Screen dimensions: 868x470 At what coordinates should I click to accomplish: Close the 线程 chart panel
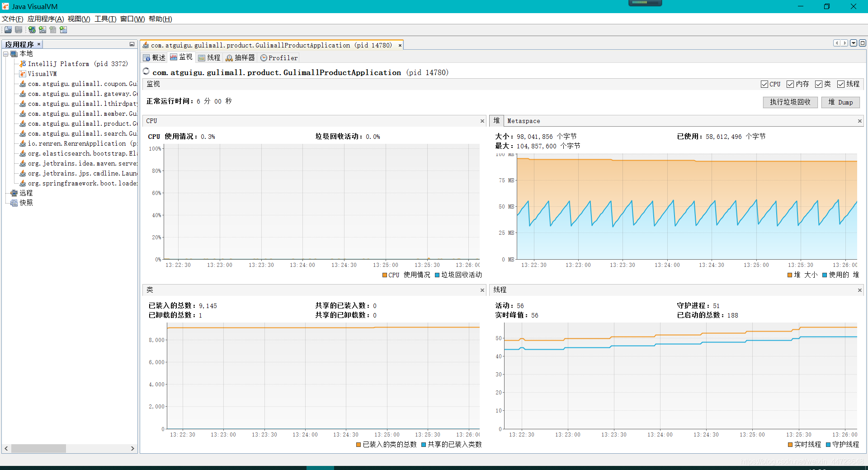coord(860,290)
